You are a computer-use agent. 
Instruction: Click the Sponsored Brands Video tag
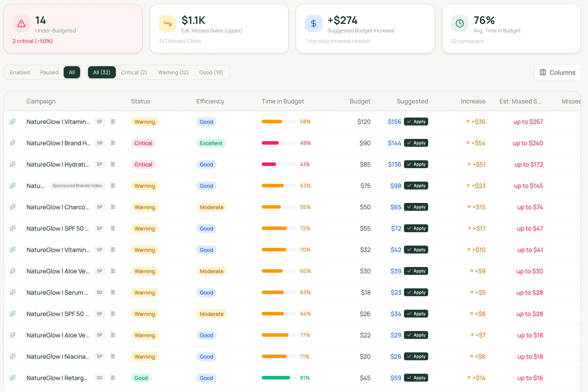point(77,186)
